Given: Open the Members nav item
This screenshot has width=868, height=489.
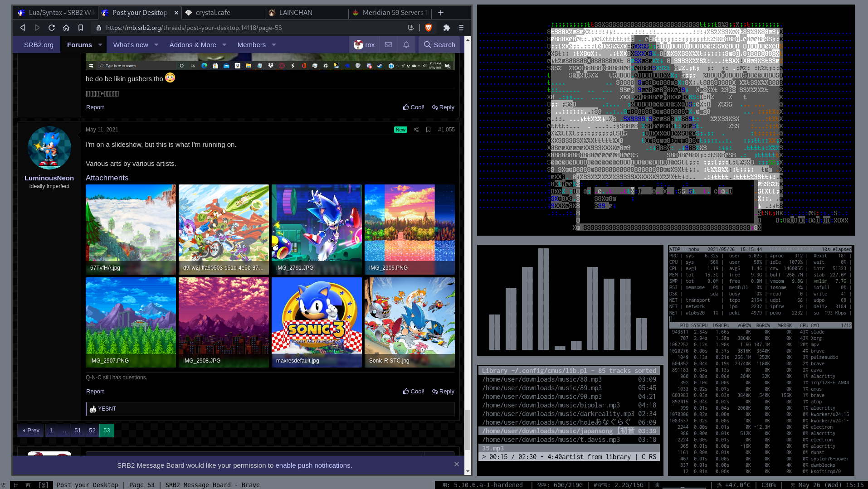Looking at the screenshot, I should click(252, 44).
